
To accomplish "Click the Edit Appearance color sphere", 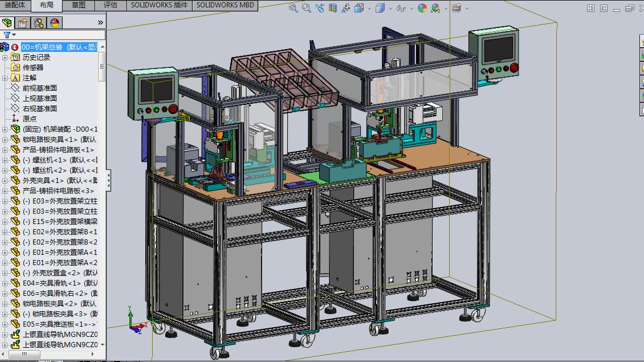I will point(422,8).
